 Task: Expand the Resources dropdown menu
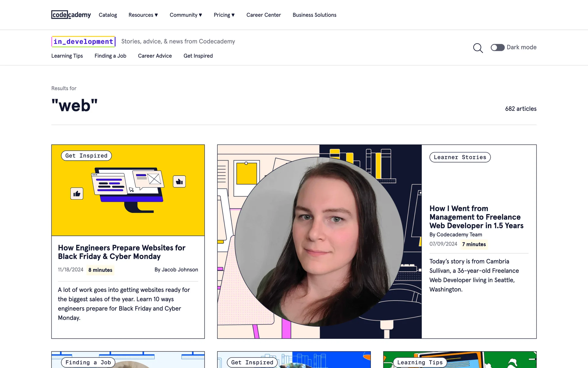click(x=143, y=15)
